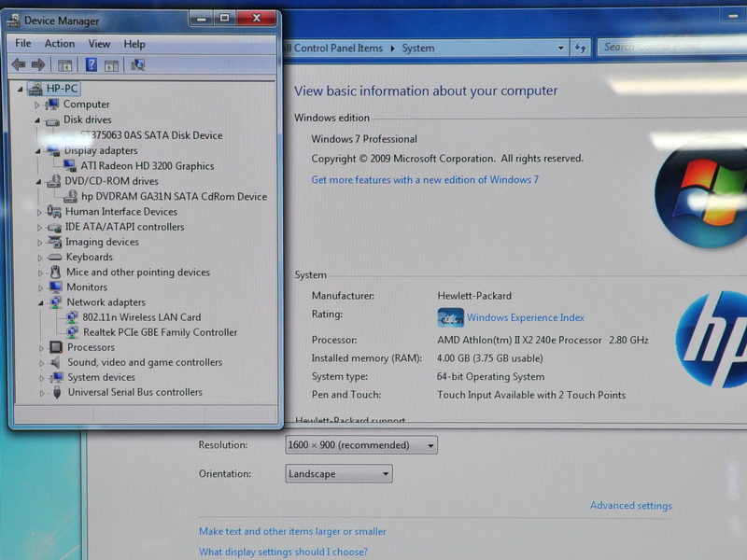Expand the Human Interface Devices arrow
This screenshot has width=747, height=560.
39,213
